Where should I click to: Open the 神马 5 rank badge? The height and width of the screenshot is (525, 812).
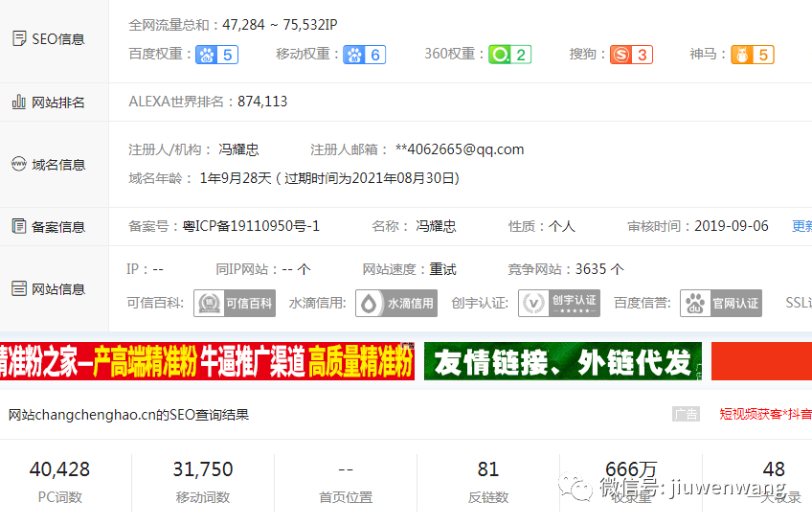click(x=753, y=55)
